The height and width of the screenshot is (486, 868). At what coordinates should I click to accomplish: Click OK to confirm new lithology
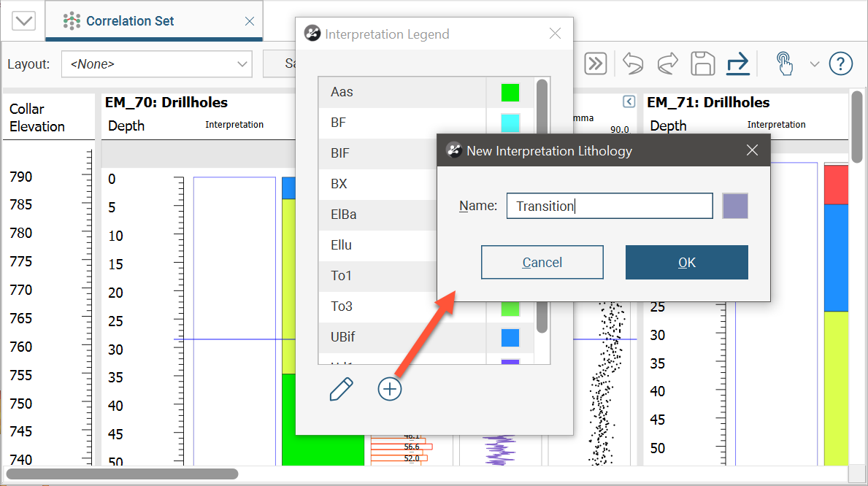click(686, 263)
